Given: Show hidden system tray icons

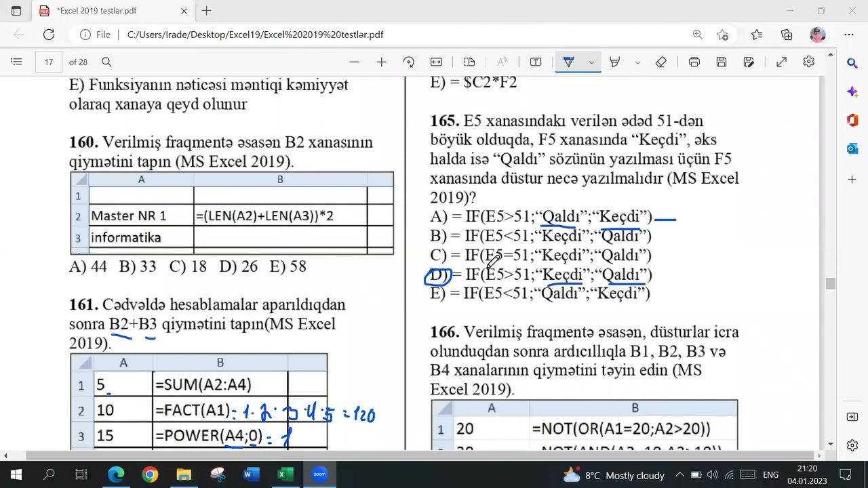Looking at the screenshot, I should (x=679, y=475).
